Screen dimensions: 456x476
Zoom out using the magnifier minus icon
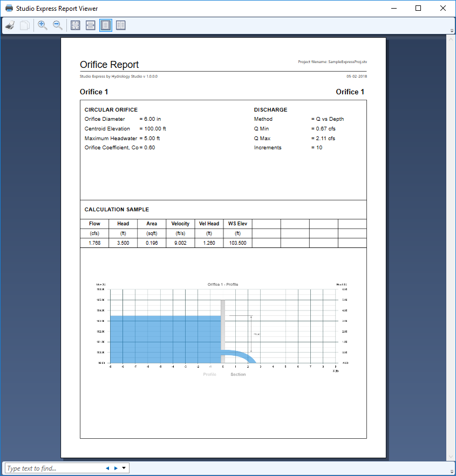[x=57, y=25]
